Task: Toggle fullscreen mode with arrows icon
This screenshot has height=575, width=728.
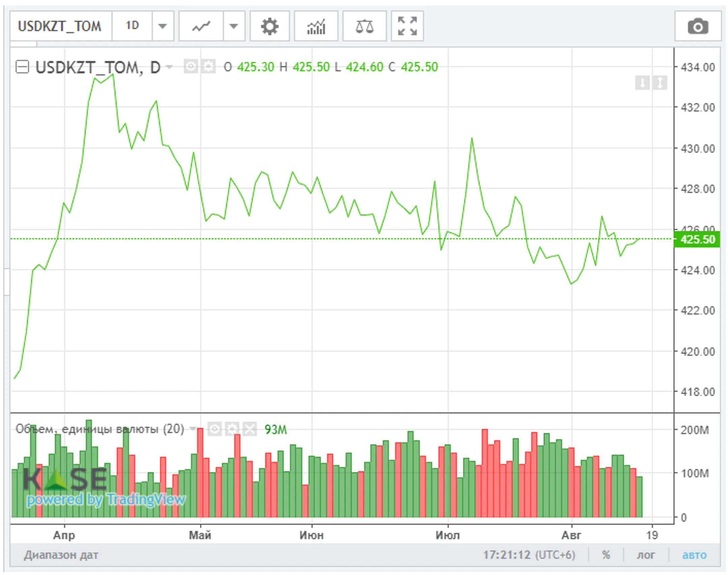Action: pyautogui.click(x=407, y=26)
